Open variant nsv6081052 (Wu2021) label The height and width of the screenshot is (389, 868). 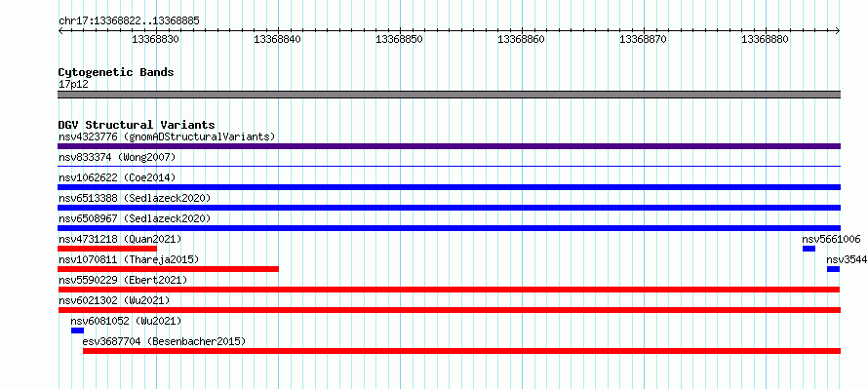(x=126, y=321)
